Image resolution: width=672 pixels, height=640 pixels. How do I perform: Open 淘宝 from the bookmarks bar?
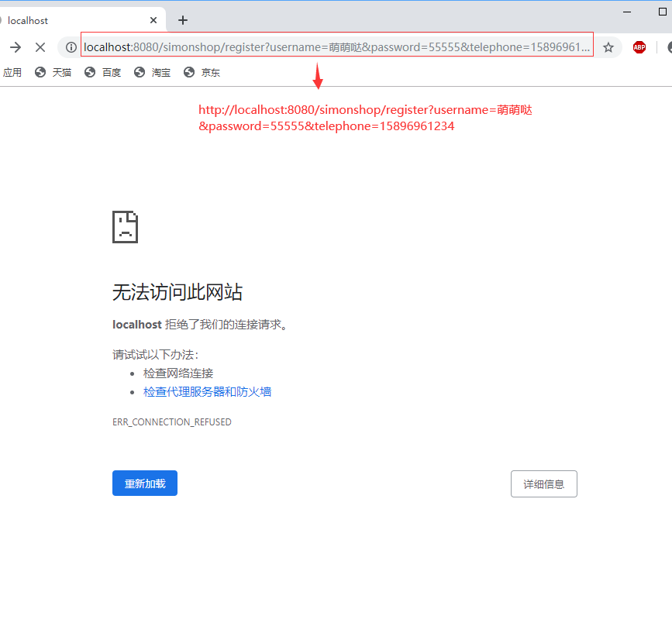point(152,72)
